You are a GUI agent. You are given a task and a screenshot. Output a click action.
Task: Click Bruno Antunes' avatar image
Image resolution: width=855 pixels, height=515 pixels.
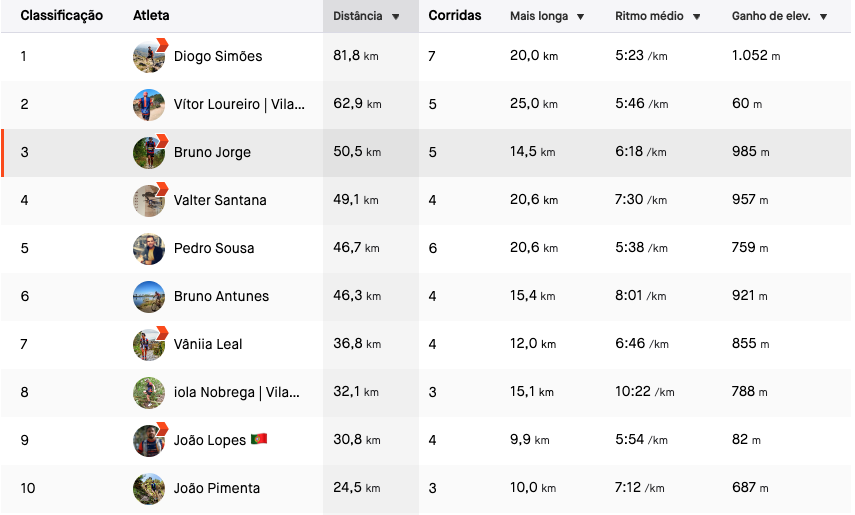point(149,296)
